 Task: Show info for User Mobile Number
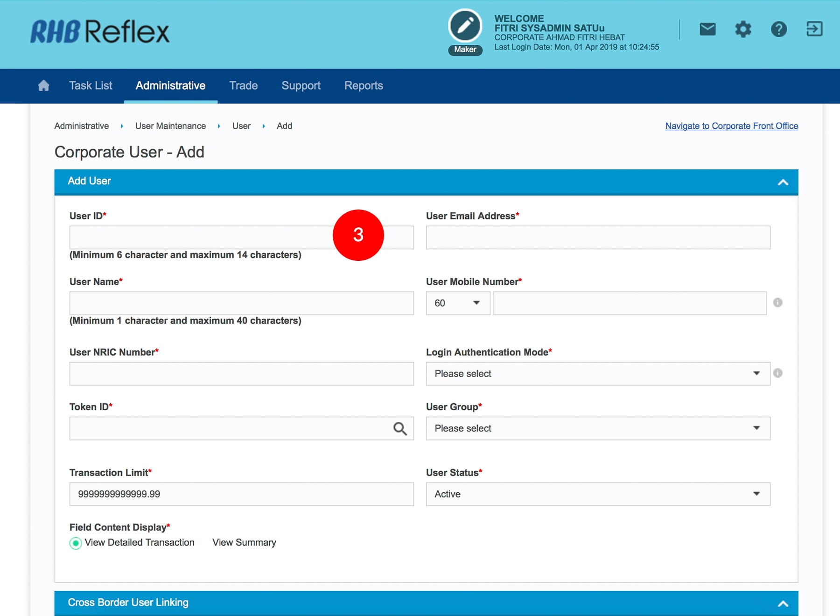coord(777,302)
